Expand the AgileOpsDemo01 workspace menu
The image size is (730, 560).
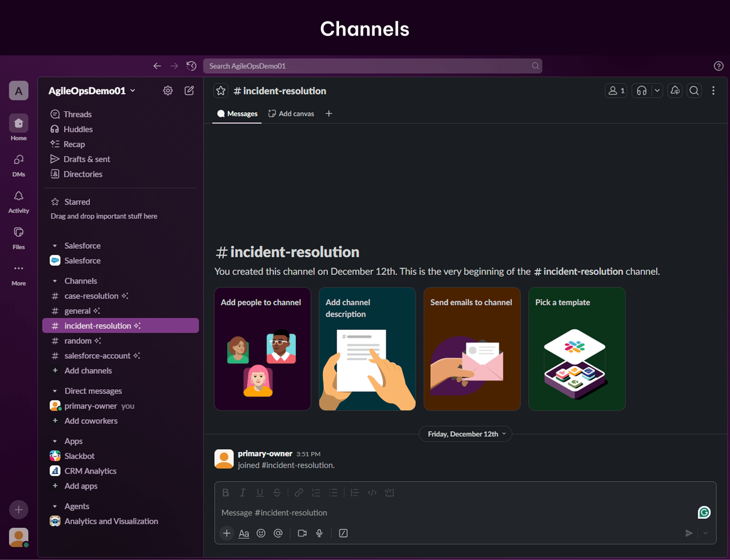tap(92, 91)
